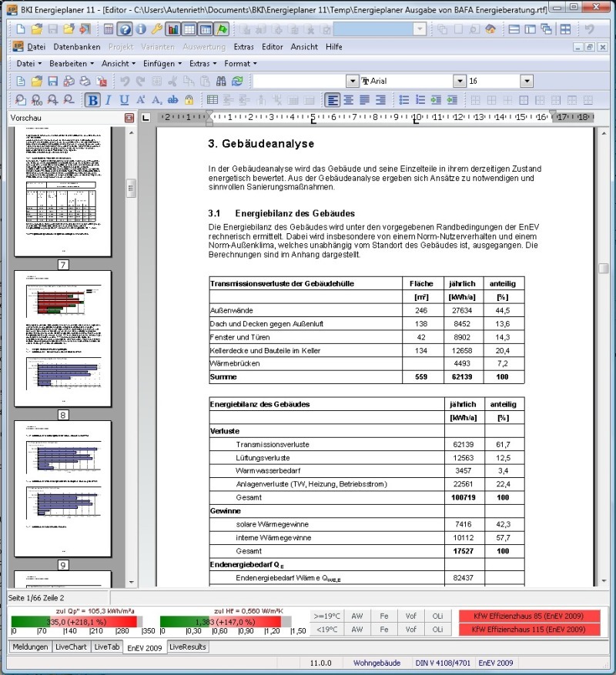Click the Vorschau panel scrollbar thumb

click(131, 188)
